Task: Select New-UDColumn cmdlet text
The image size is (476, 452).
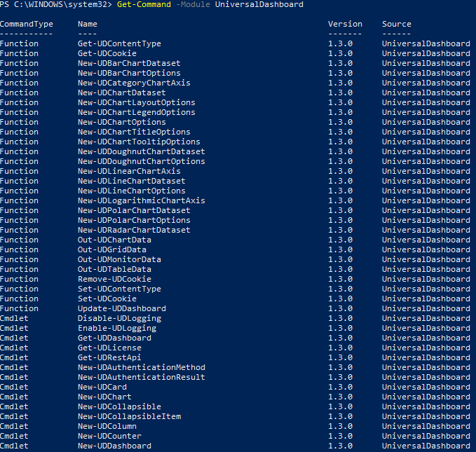Action: 107,426
